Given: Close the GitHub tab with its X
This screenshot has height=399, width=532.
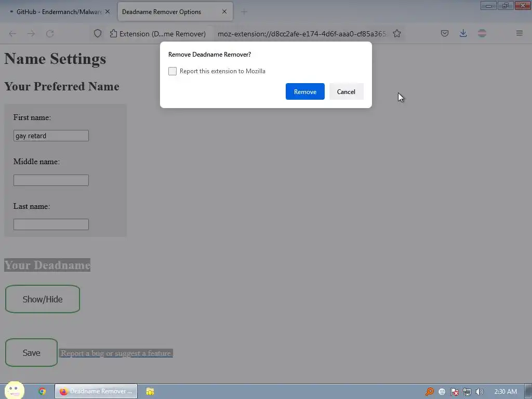Looking at the screenshot, I should [108, 11].
